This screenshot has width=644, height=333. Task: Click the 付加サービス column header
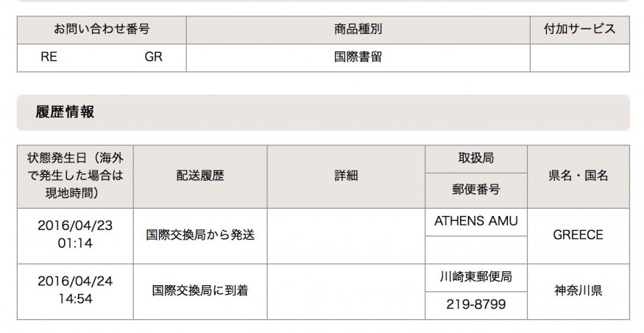click(x=579, y=30)
